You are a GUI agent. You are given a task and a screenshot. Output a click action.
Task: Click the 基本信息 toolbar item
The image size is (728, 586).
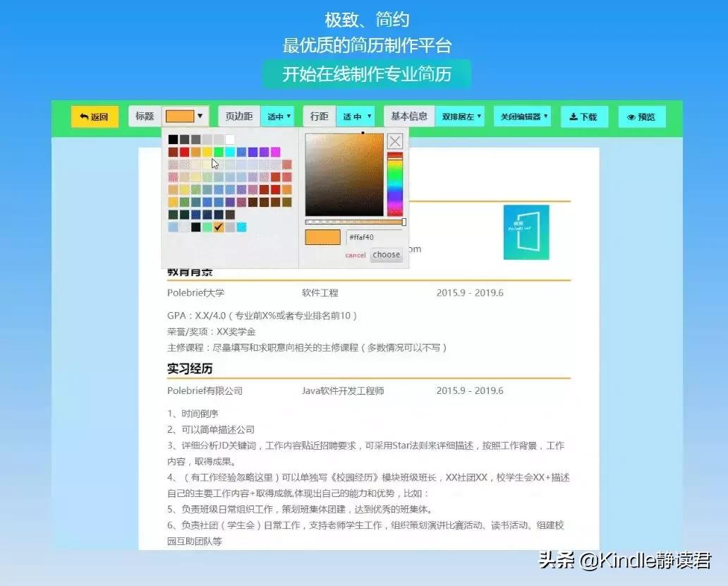click(x=409, y=116)
